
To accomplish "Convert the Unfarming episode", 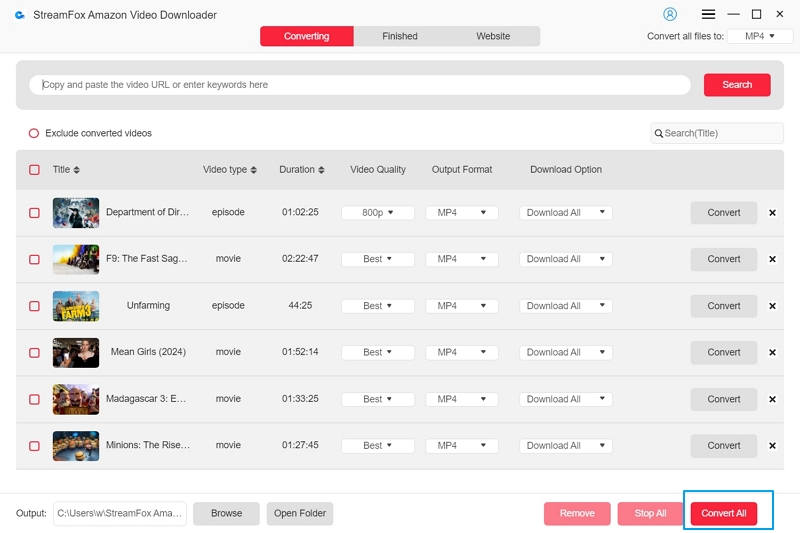I will pos(723,306).
